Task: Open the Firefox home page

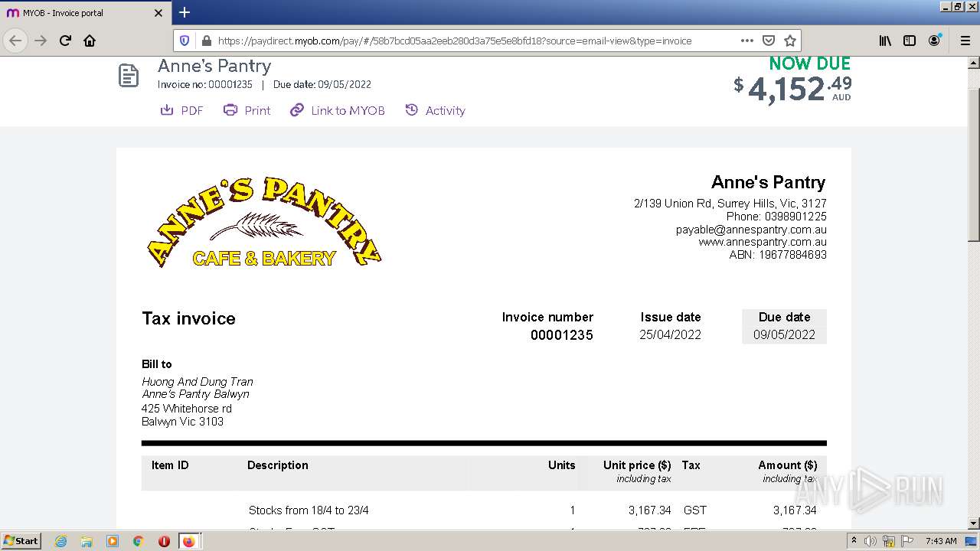Action: tap(90, 41)
